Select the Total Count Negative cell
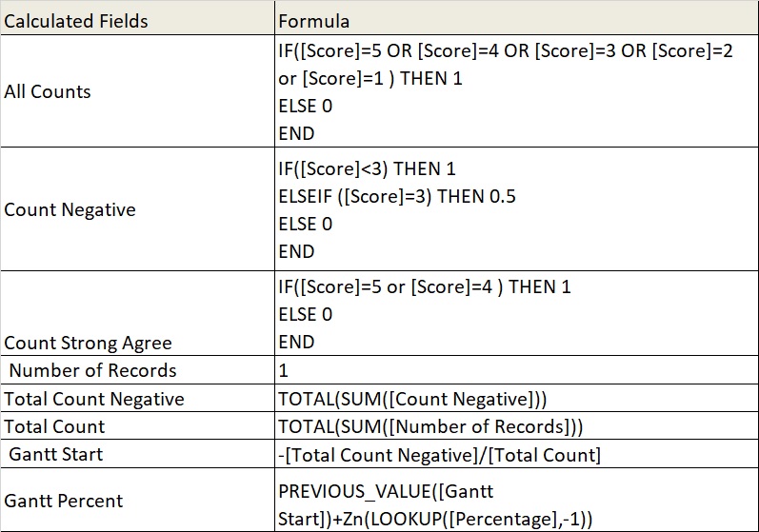 click(x=94, y=399)
